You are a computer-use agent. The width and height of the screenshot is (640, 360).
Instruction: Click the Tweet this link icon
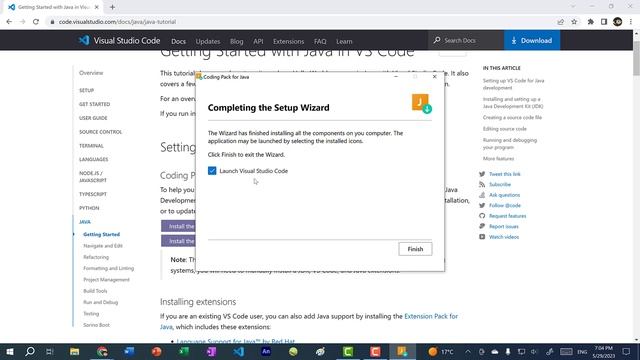coord(482,174)
